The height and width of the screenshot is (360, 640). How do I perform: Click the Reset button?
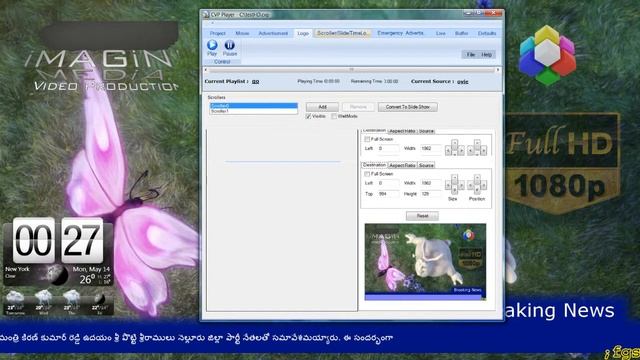422,216
